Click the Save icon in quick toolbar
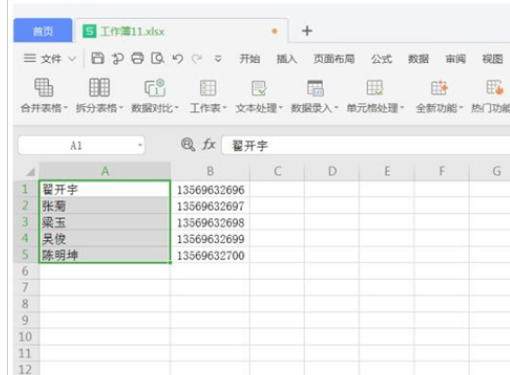510x375 pixels. coord(98,58)
